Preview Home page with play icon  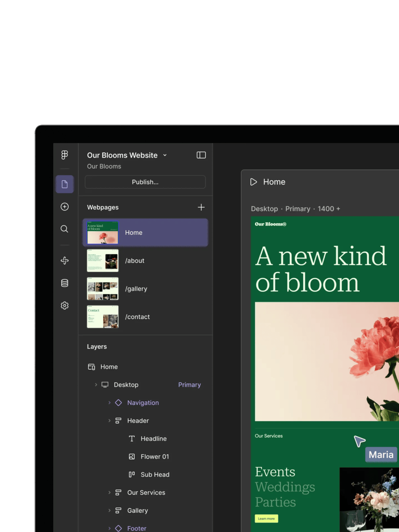pos(253,182)
